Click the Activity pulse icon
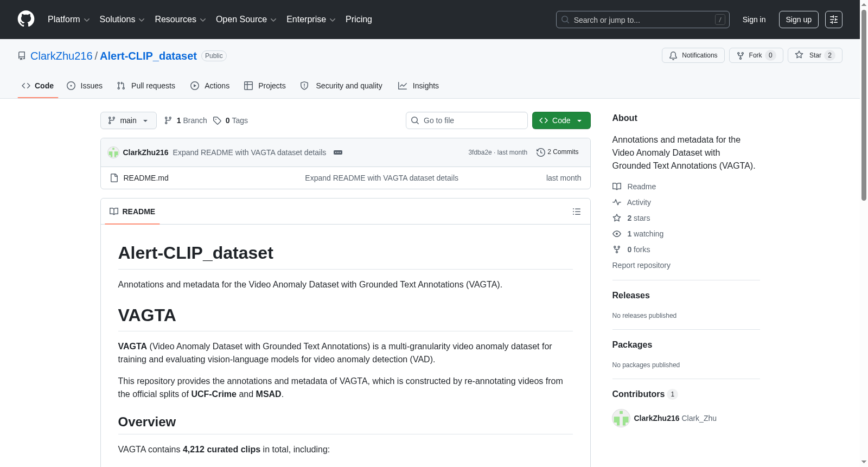The image size is (868, 467). click(x=617, y=202)
